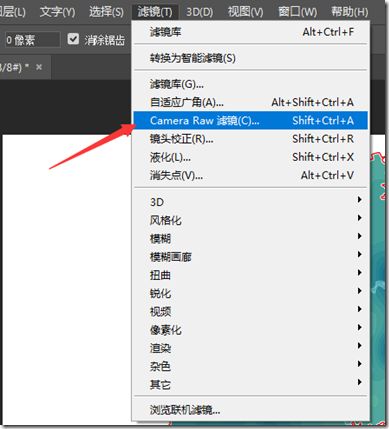Toggle the 消除锯齿 checkbox
Image resolution: width=389 pixels, height=429 pixels.
(x=73, y=39)
